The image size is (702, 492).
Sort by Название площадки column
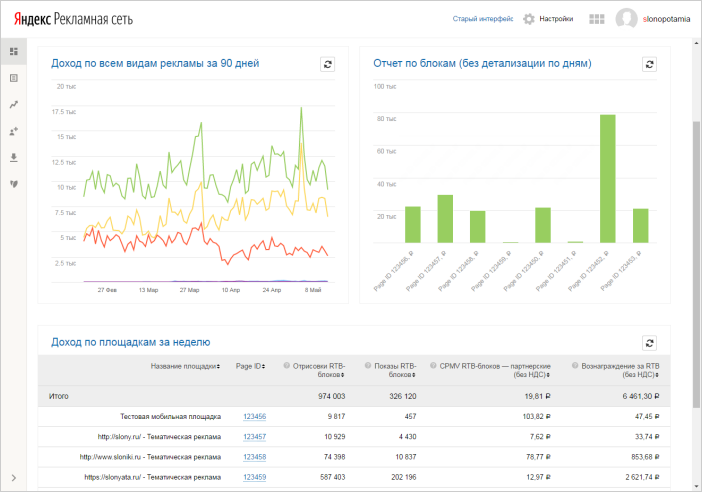click(185, 366)
